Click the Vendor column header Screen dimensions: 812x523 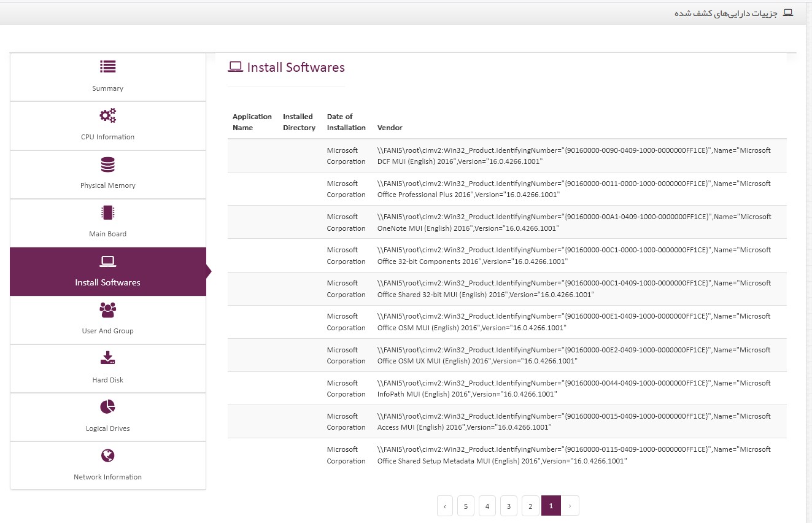click(390, 128)
